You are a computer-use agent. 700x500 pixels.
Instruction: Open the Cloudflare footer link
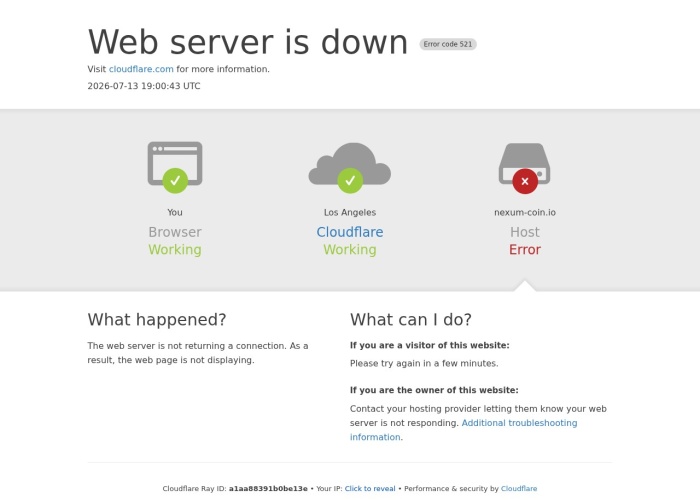[x=519, y=488]
